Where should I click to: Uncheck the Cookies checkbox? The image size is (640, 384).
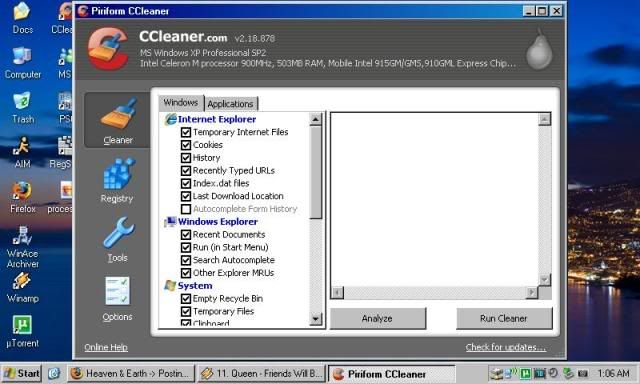coord(186,145)
